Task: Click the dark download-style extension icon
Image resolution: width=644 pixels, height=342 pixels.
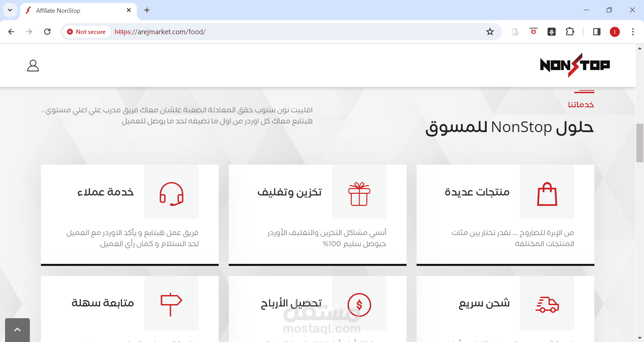Action: [551, 32]
